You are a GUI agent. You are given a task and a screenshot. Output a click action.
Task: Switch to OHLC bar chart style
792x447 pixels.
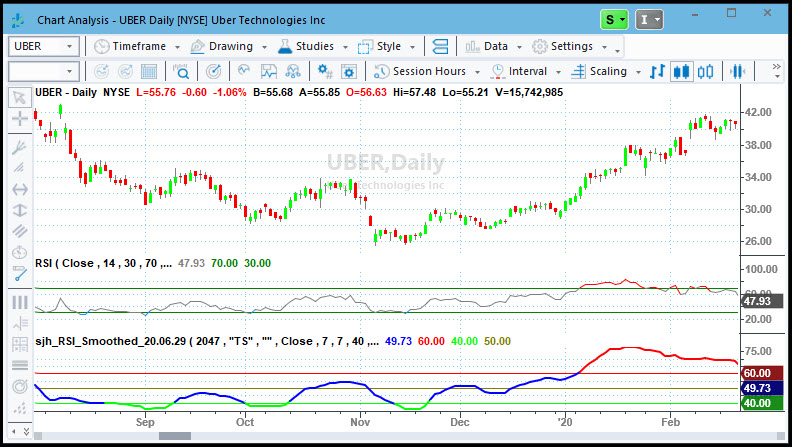657,72
